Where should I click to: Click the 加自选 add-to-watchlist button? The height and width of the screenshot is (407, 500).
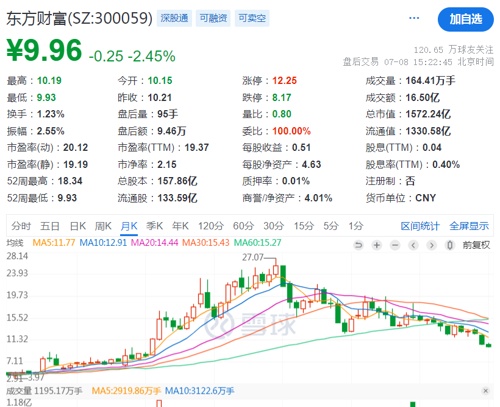(x=466, y=19)
